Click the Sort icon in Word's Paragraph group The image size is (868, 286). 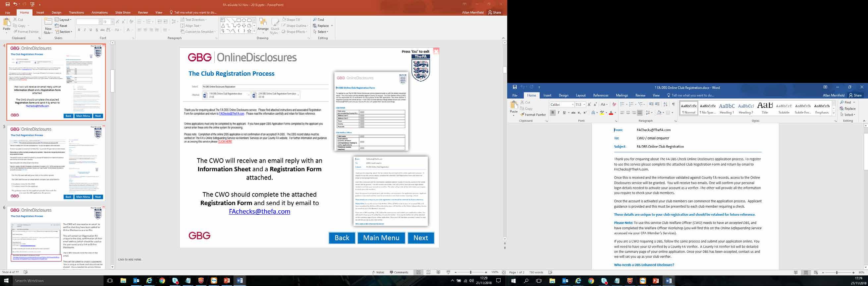[665, 105]
